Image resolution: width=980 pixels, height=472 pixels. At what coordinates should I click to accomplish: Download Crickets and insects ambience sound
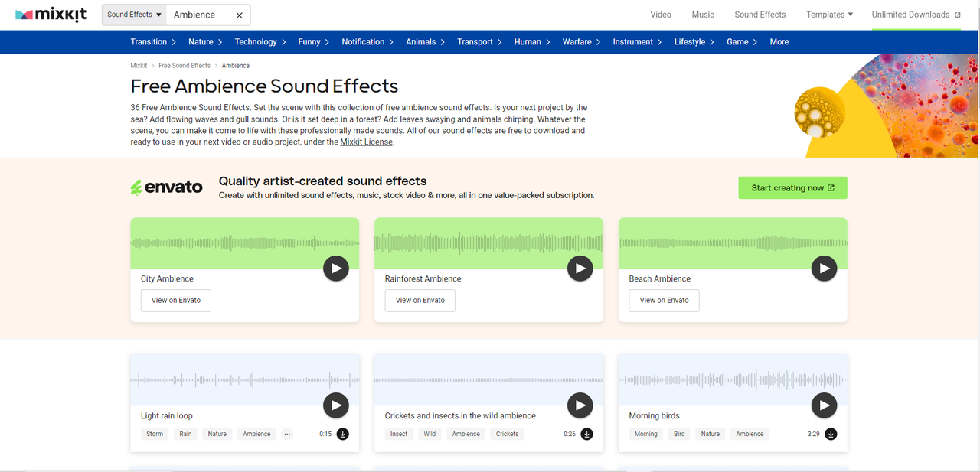click(587, 434)
